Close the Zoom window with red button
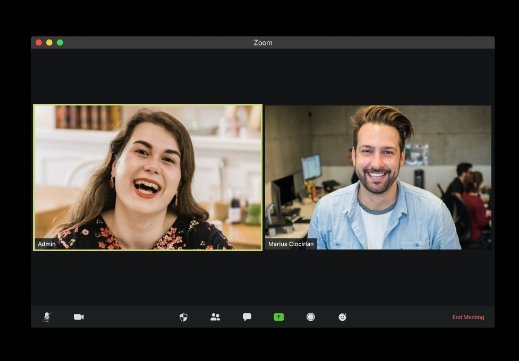The height and width of the screenshot is (361, 519). click(x=39, y=42)
